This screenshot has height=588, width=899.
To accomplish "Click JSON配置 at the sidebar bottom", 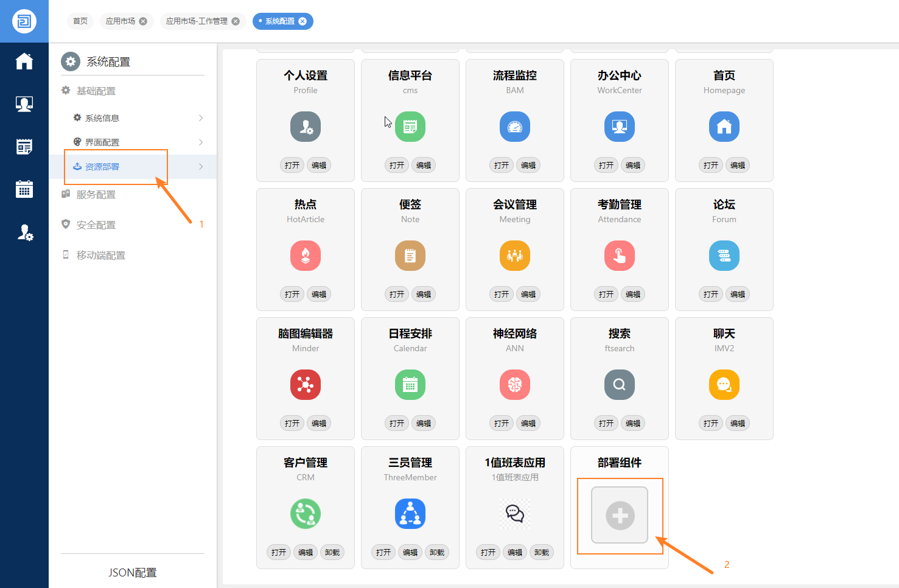I will pos(133,573).
